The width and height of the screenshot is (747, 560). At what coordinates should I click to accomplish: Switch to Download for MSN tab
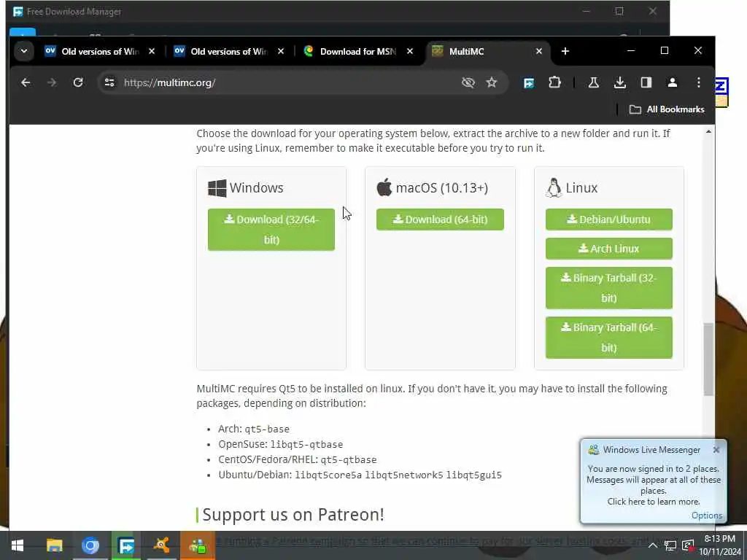tap(358, 52)
